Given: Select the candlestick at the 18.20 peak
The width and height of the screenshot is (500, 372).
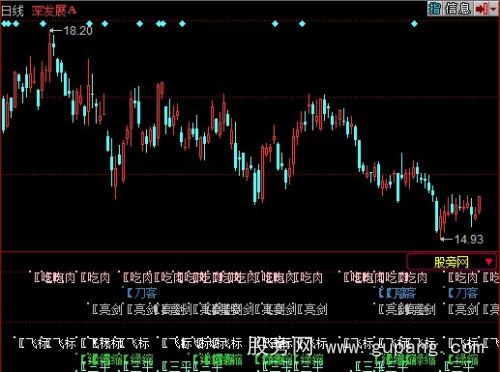Looking at the screenshot, I should (x=50, y=57).
